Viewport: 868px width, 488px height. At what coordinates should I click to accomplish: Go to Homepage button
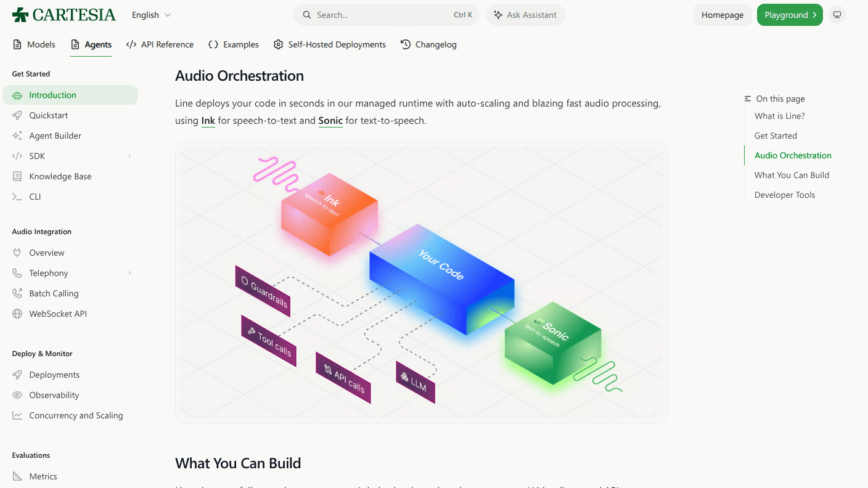point(723,15)
